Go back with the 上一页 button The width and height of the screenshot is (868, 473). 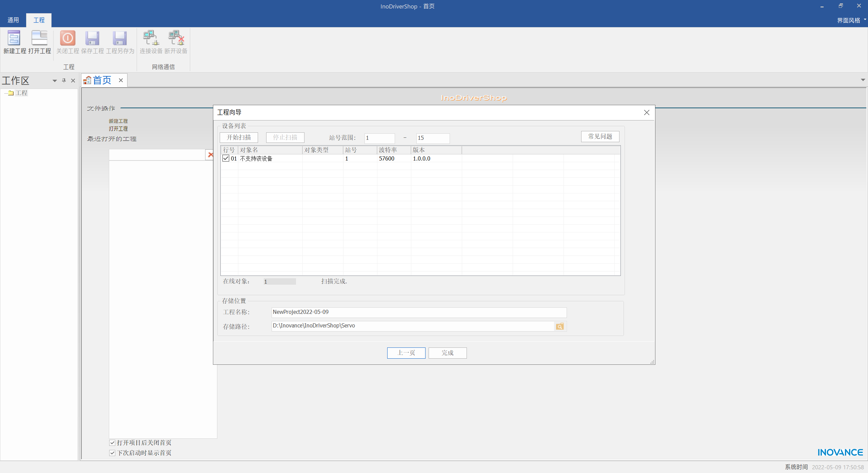pos(406,353)
